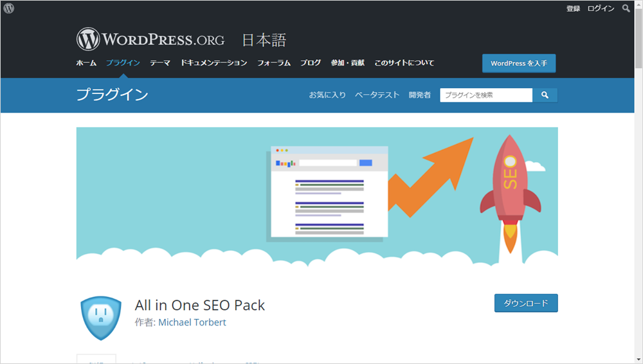The width and height of the screenshot is (643, 364).
Task: Click the All in One SEO Pack shield icon
Action: (x=101, y=318)
